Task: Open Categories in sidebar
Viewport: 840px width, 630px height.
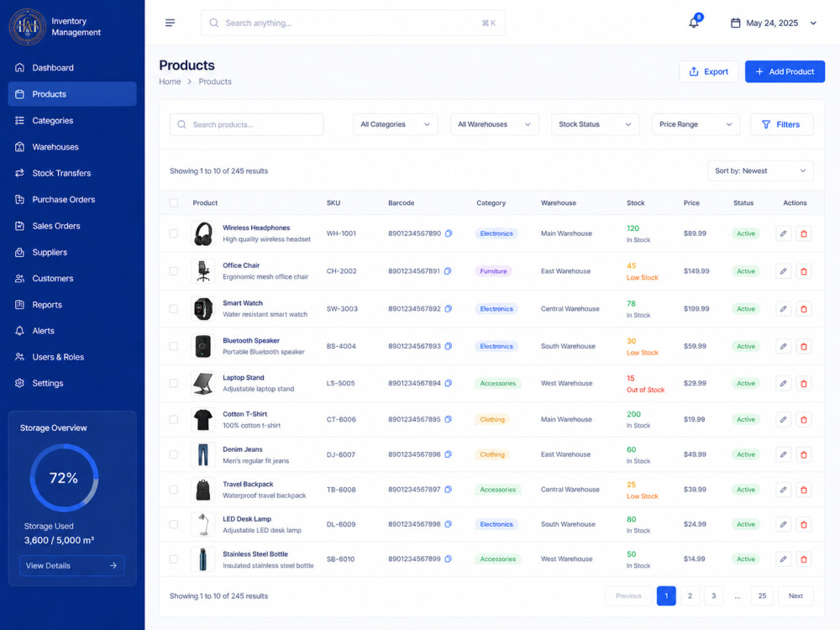Action: (x=72, y=120)
